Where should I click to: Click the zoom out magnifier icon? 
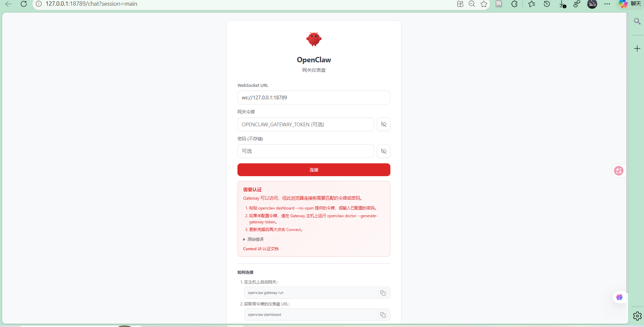pyautogui.click(x=472, y=4)
